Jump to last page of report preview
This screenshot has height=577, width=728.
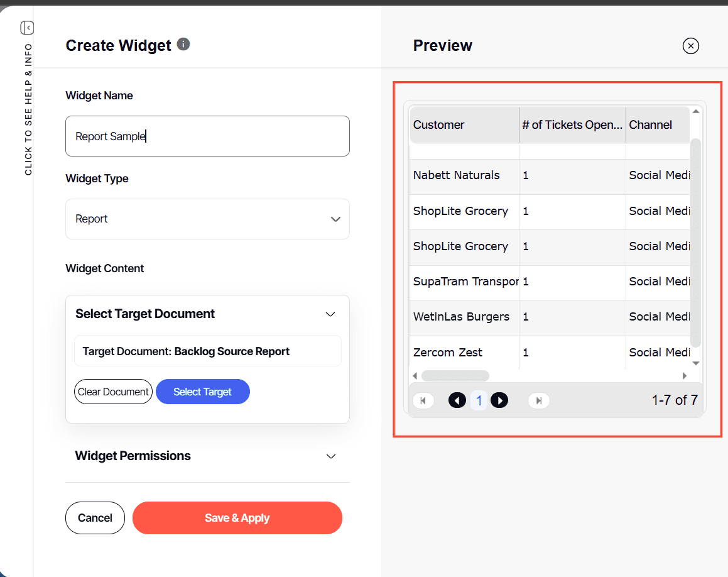pyautogui.click(x=538, y=400)
